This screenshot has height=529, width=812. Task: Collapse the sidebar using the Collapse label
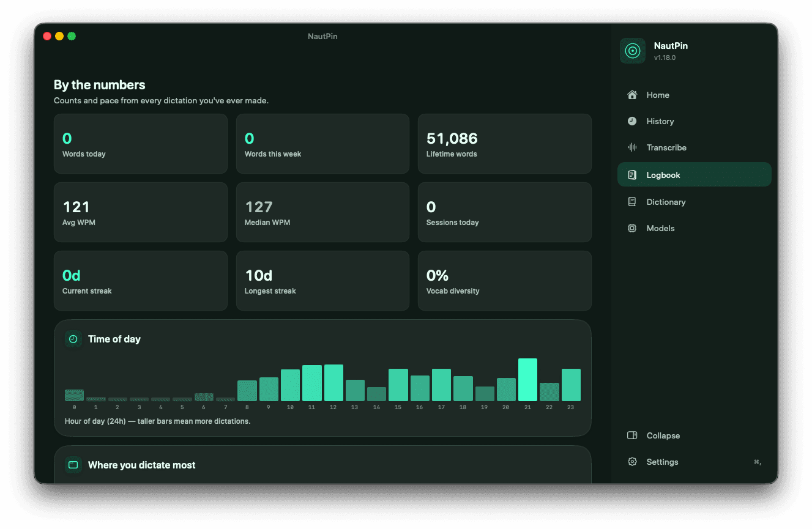coord(663,435)
